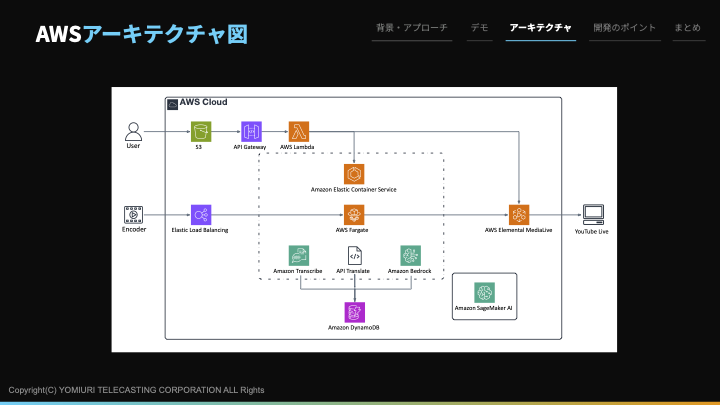Click the YOMIURI TELECASTING copyright text
Image resolution: width=720 pixels, height=405 pixels.
click(x=136, y=390)
